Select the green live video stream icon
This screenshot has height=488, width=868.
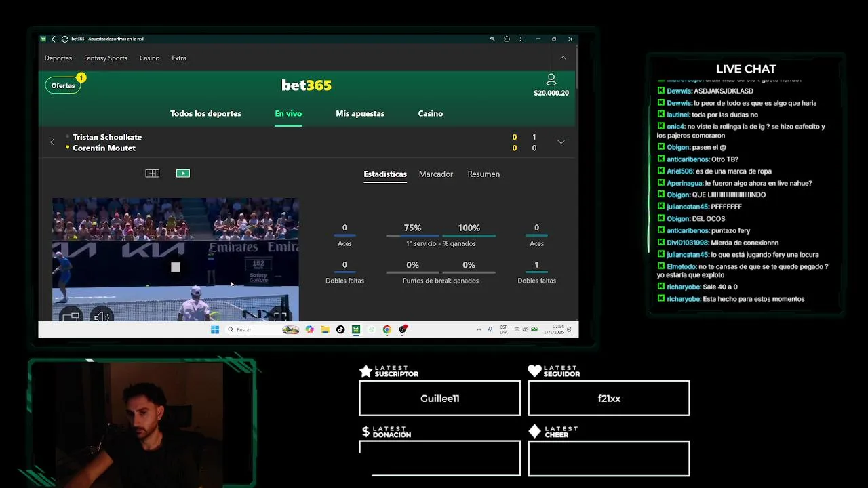(x=183, y=174)
